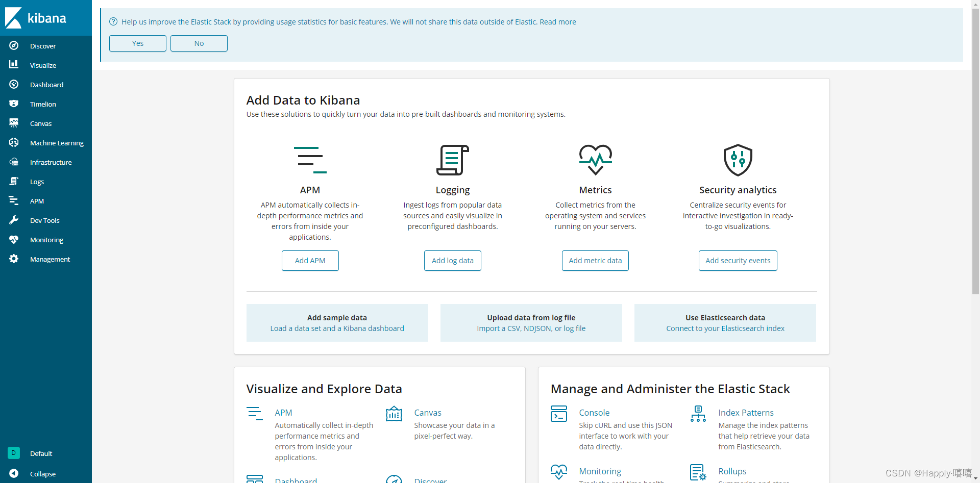Click the APM icon in Visualize and Explore
The image size is (980, 483).
pos(255,413)
